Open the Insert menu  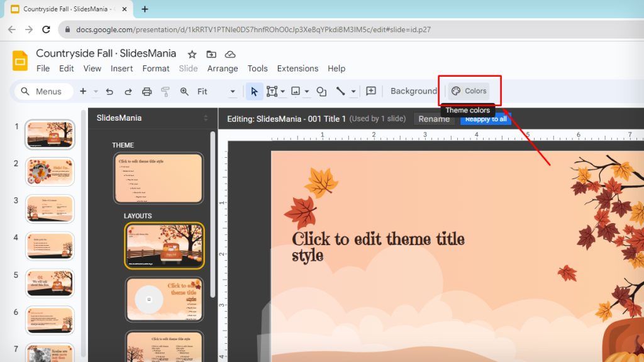tap(121, 69)
